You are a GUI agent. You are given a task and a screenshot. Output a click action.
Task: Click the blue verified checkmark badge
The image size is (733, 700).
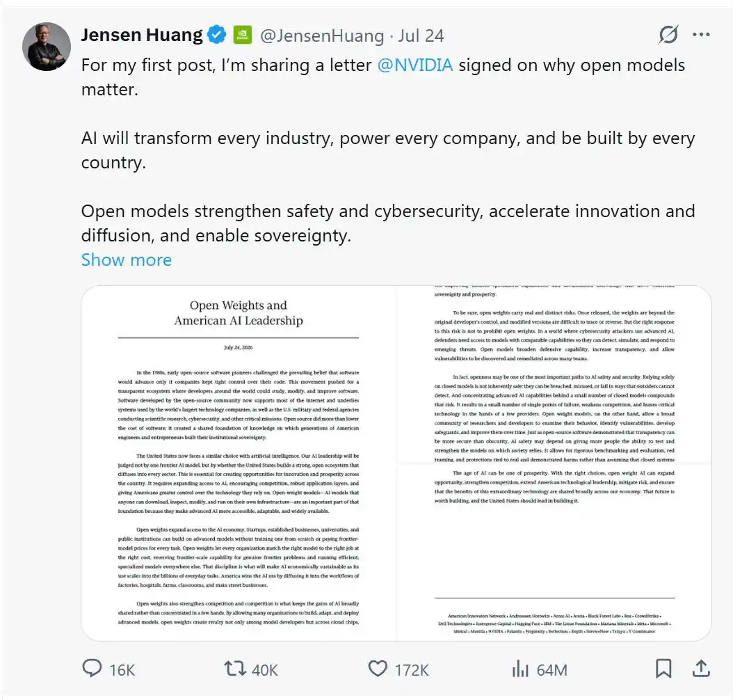[216, 35]
